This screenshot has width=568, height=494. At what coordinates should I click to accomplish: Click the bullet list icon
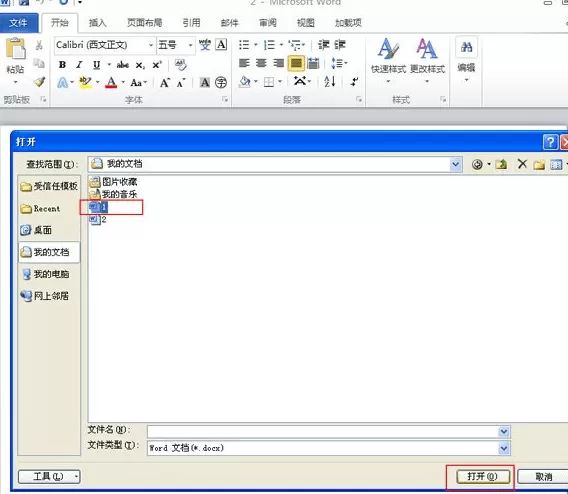(244, 45)
